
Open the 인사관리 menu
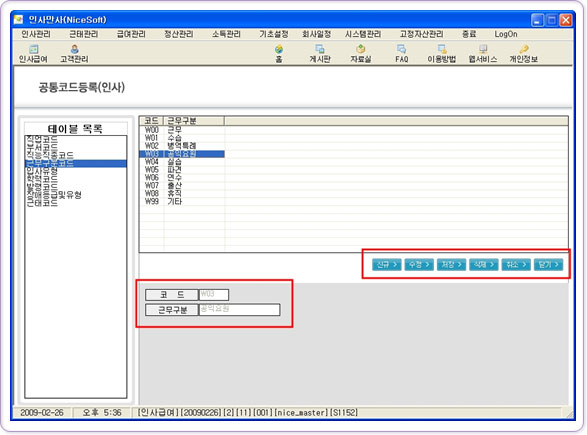(x=36, y=34)
